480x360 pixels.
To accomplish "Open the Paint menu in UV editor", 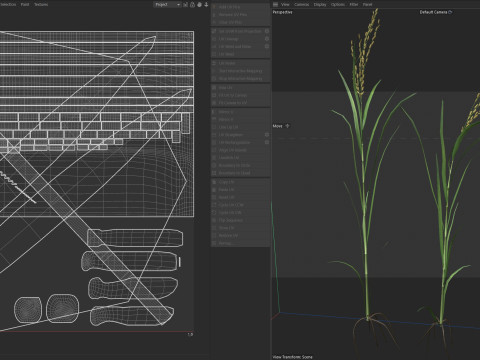I will click(25, 4).
